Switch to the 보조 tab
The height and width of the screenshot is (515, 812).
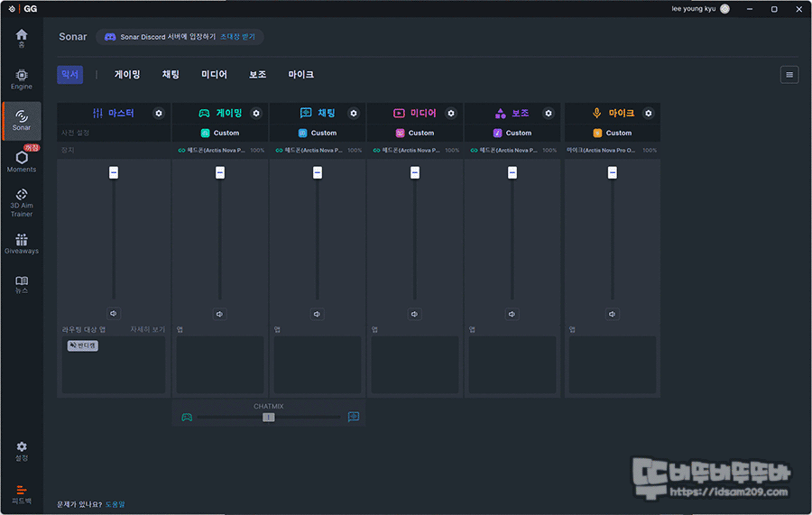point(257,75)
